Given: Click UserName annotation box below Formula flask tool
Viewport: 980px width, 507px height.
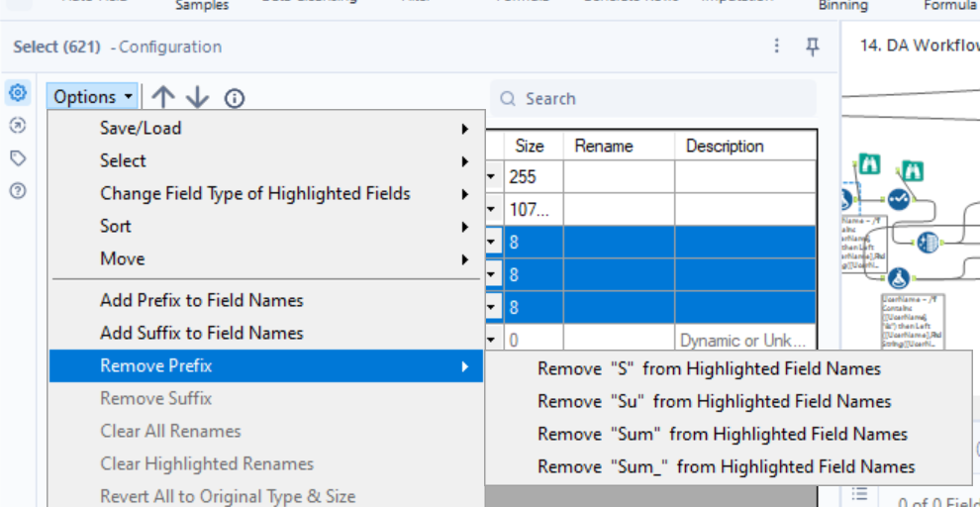Looking at the screenshot, I should 913,321.
